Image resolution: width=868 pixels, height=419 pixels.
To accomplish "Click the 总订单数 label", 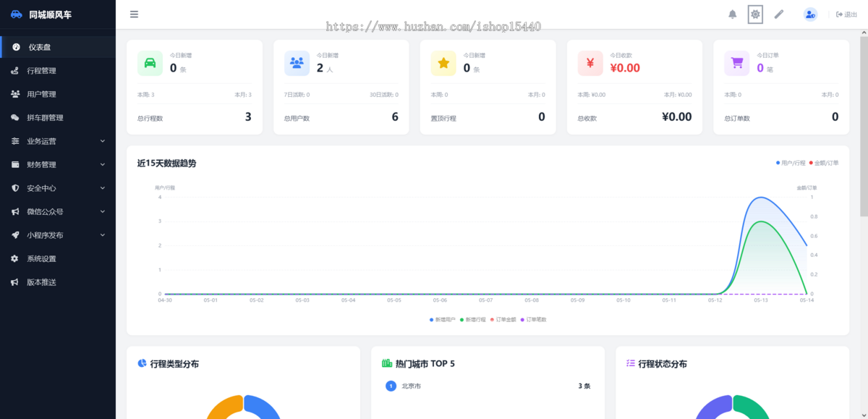I will click(737, 118).
